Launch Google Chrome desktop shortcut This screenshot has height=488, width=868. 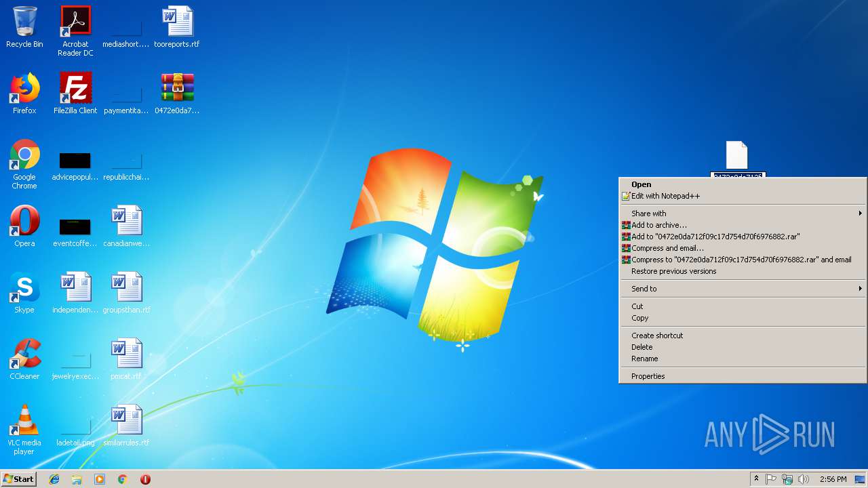point(24,164)
